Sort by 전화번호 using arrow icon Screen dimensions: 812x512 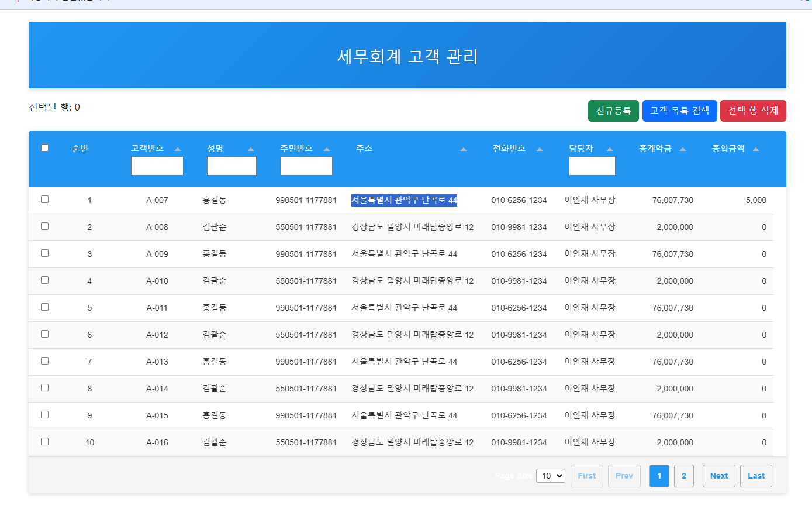click(540, 149)
